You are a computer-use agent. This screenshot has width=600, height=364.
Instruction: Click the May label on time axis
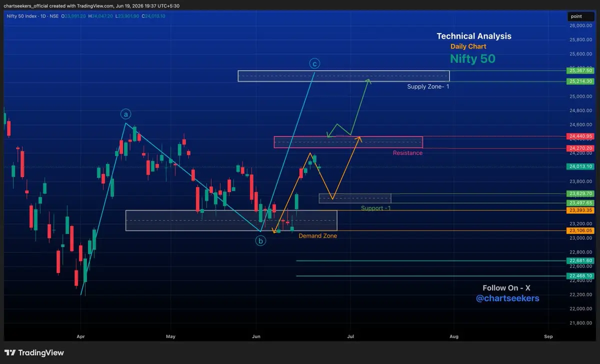(171, 337)
